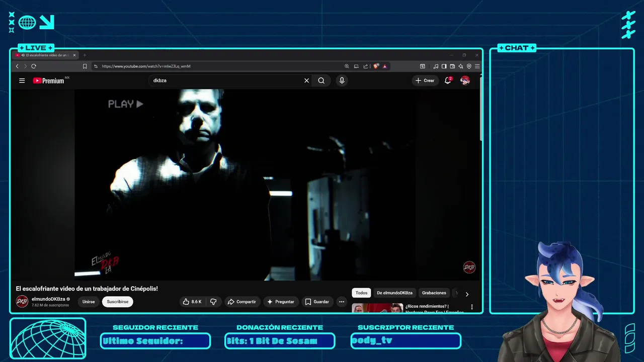644x362 pixels.
Task: Open the elmundoDKBza channel name link
Action: (x=48, y=299)
